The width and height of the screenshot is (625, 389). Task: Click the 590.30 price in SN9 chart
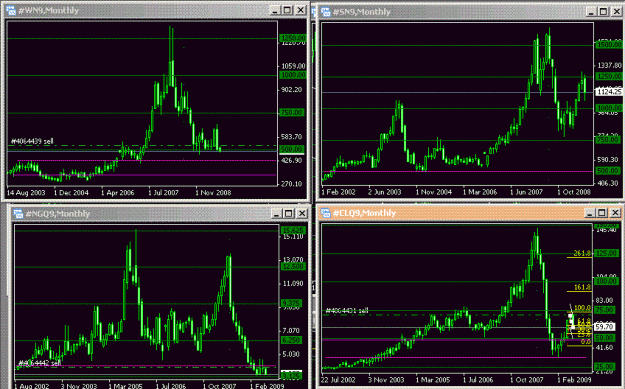[607, 159]
